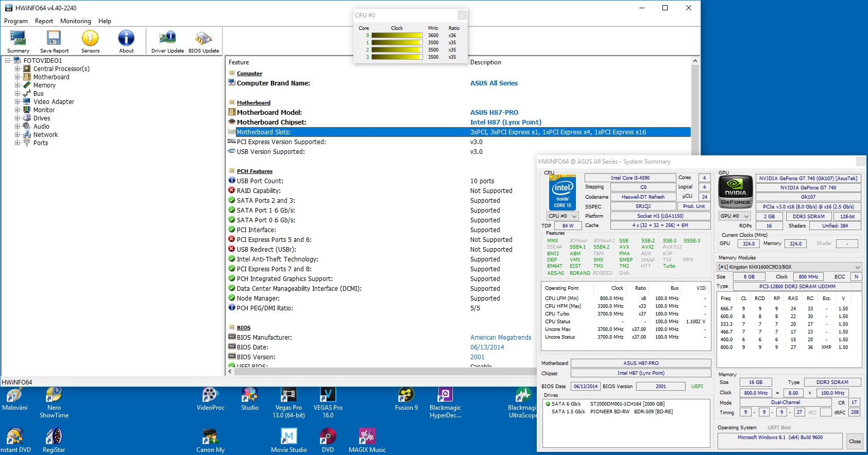Select the Studio desktop icon

[x=250, y=399]
